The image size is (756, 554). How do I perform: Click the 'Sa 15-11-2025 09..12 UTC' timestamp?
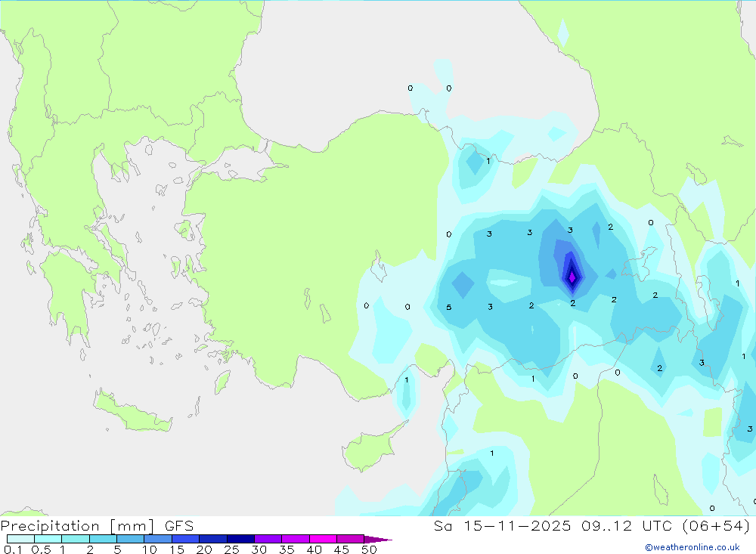[553, 525]
